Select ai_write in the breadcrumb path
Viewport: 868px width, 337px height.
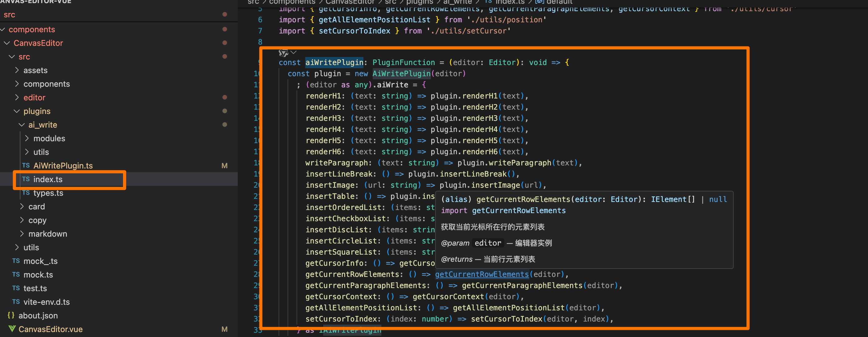(x=457, y=2)
